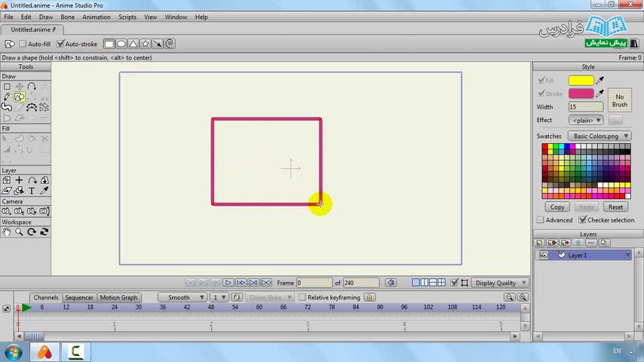
Task: Click Anime Studio taskbar icon
Action: [x=44, y=352]
